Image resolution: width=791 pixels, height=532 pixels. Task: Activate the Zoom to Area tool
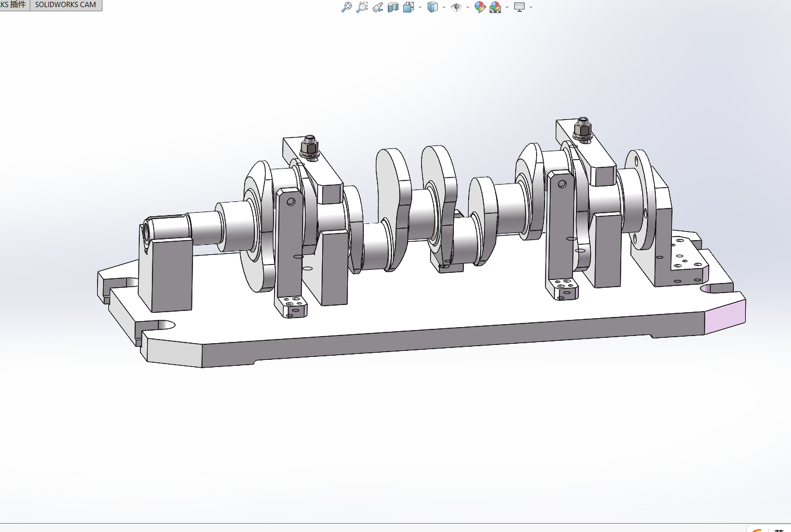tap(362, 7)
